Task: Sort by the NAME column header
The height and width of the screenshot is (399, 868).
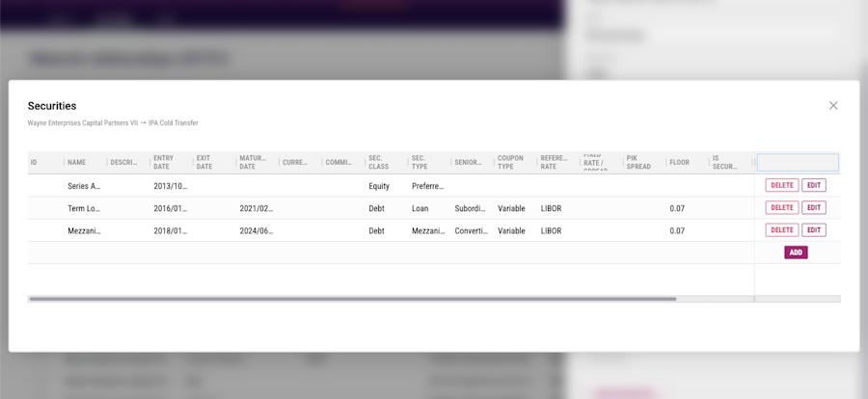Action: pos(76,162)
